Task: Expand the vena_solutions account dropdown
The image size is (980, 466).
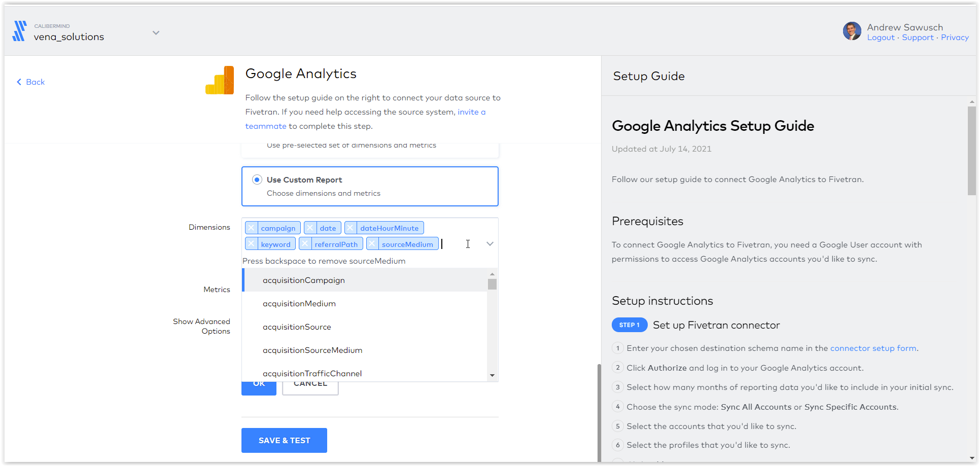Action: (x=156, y=32)
